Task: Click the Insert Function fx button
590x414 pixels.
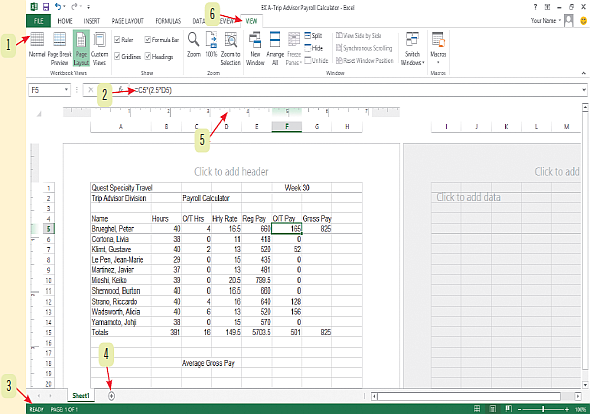Action: [x=120, y=90]
